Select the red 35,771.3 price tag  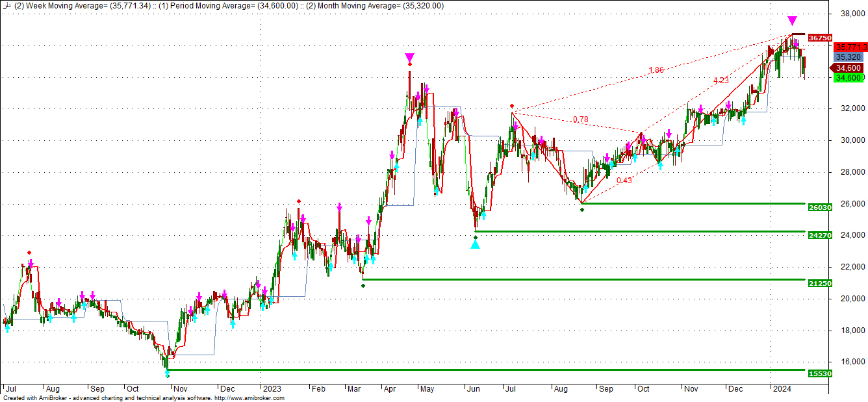point(851,47)
